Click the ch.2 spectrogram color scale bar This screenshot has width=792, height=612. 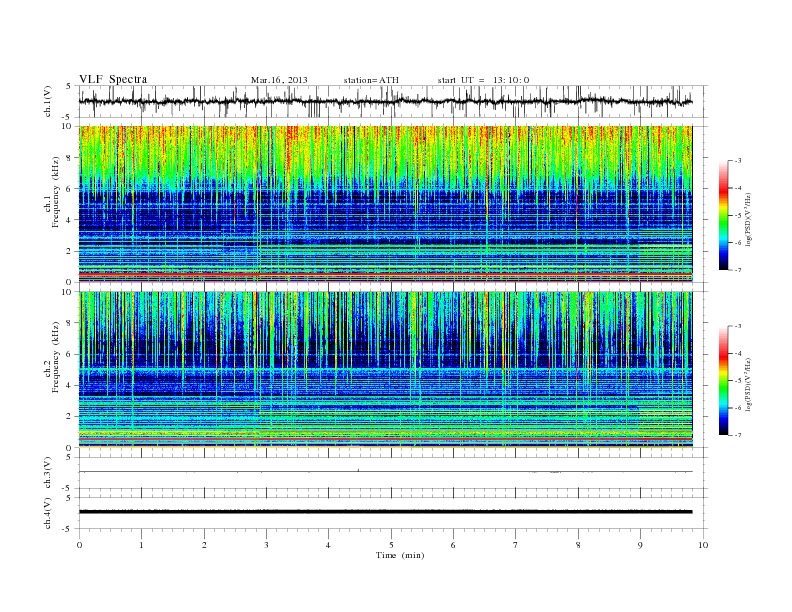(723, 380)
